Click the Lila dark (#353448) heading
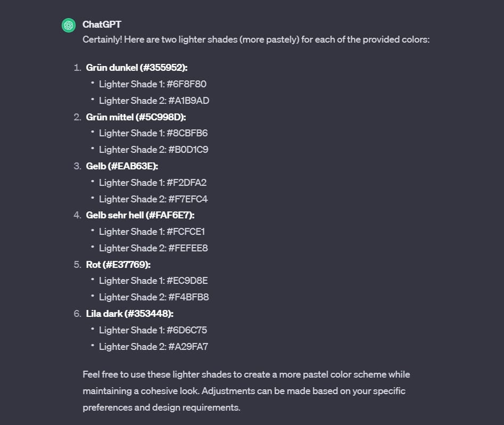 point(130,314)
